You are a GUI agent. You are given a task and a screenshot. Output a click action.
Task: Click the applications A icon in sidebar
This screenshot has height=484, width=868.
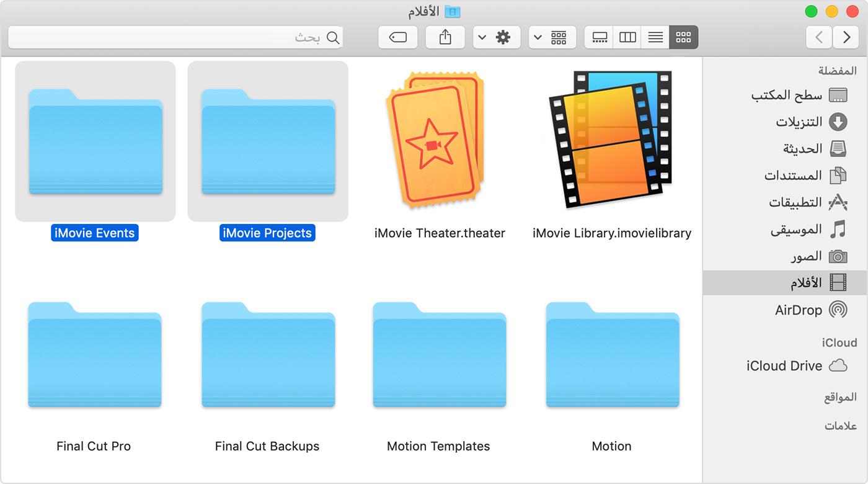(838, 202)
